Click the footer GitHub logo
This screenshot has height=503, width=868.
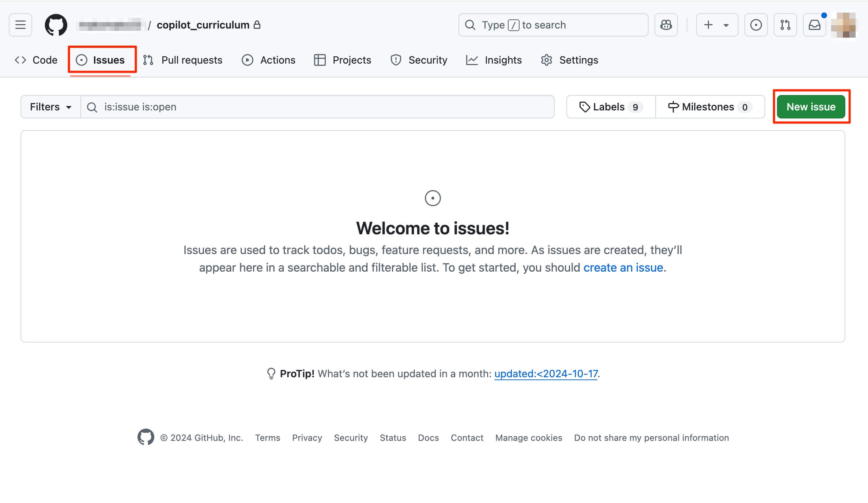coord(146,437)
